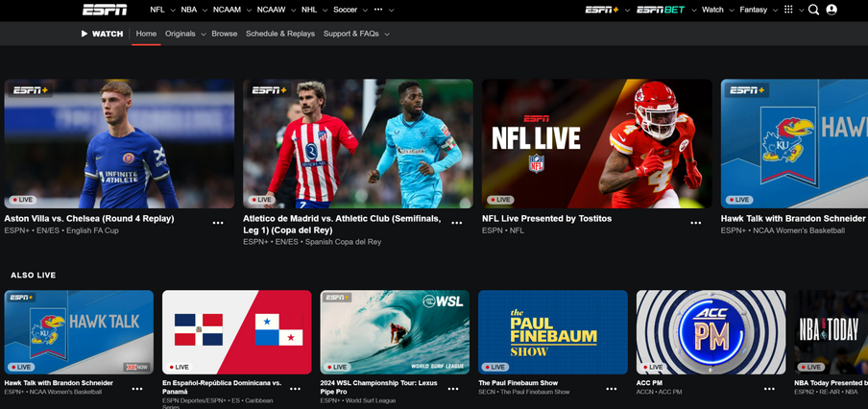Open the Support & FAQs tab

click(x=351, y=34)
